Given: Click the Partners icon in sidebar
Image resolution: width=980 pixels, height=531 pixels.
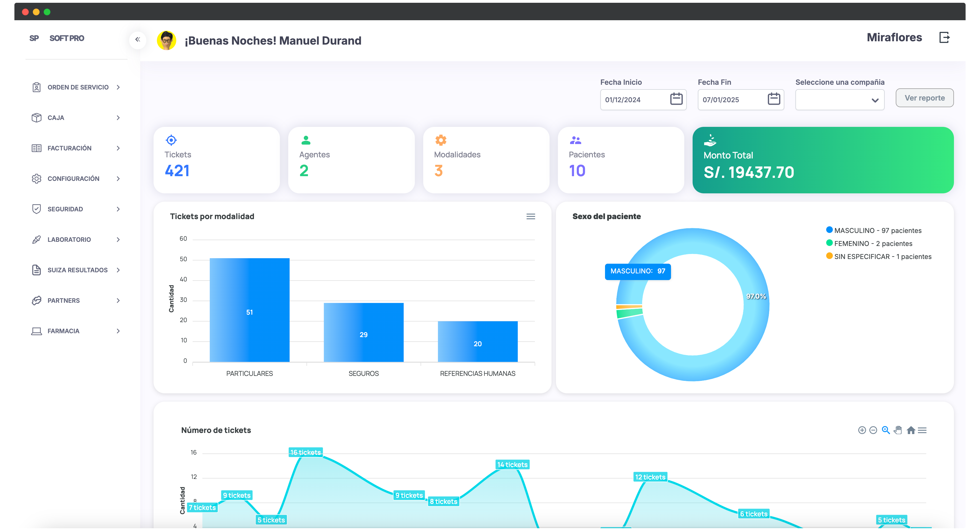Looking at the screenshot, I should (x=37, y=300).
